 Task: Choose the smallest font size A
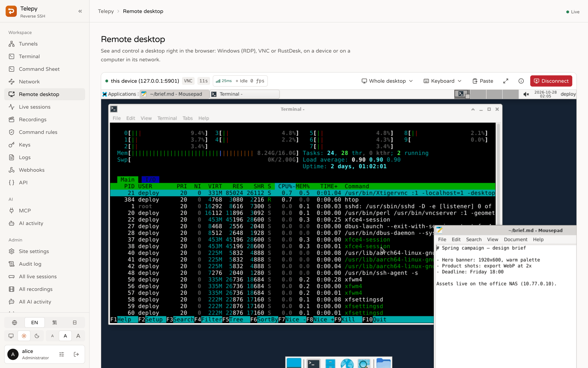[x=52, y=336]
